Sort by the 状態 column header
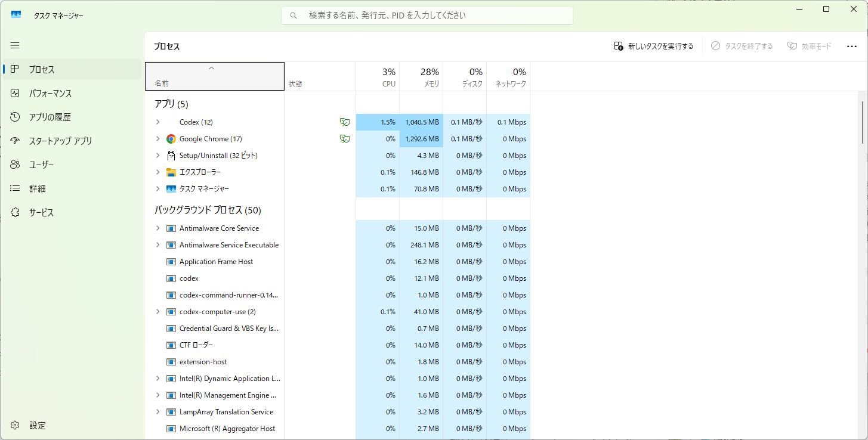Screen dimensions: 868x440 pyautogui.click(x=320, y=76)
